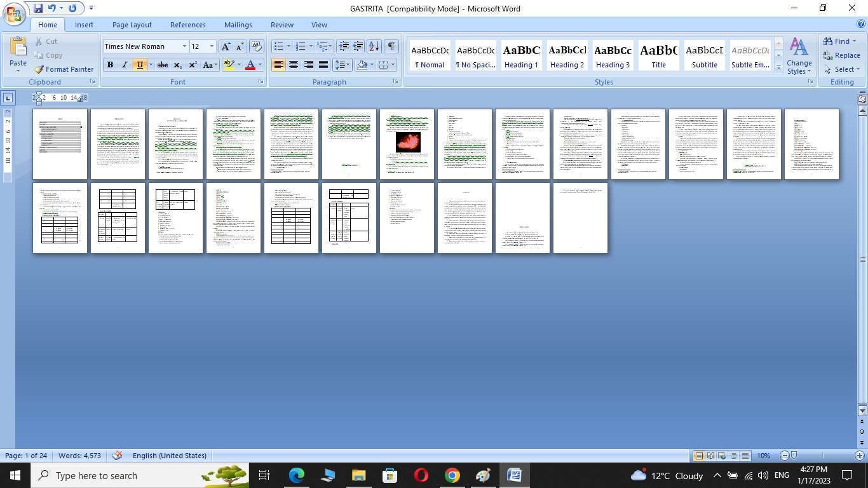This screenshot has height=488, width=868.
Task: Toggle Bold formatting
Action: coord(110,65)
